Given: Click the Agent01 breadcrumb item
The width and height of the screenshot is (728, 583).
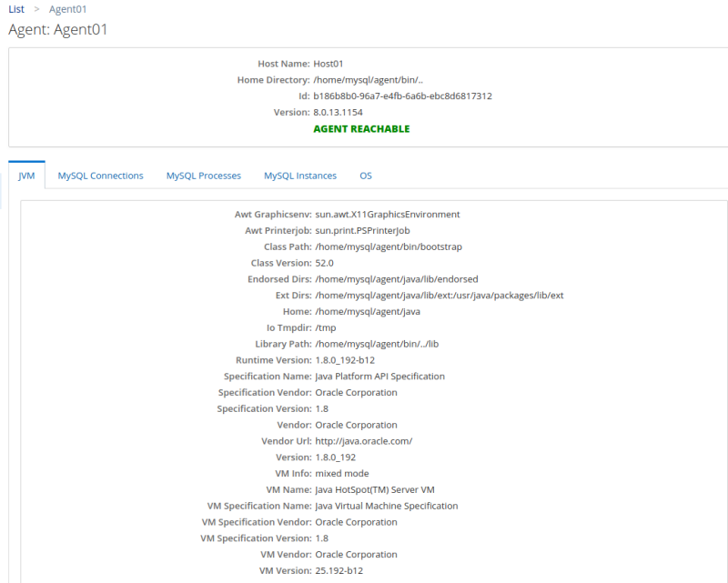Looking at the screenshot, I should tap(67, 9).
